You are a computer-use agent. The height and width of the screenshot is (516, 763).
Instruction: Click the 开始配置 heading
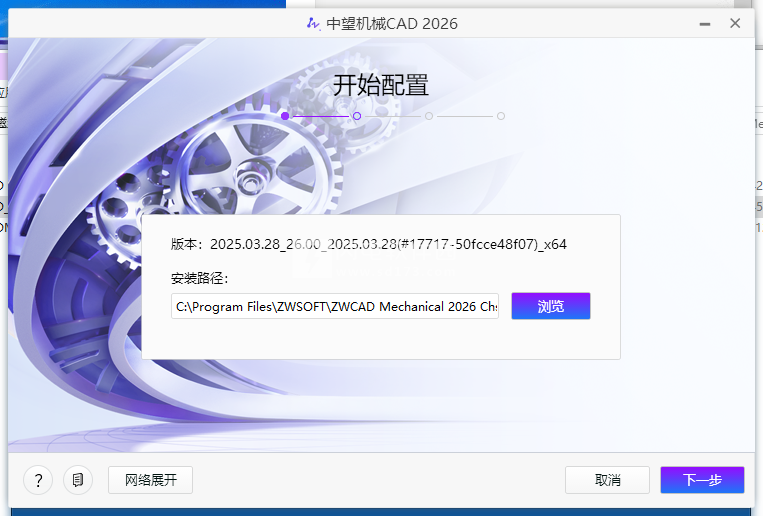click(381, 85)
